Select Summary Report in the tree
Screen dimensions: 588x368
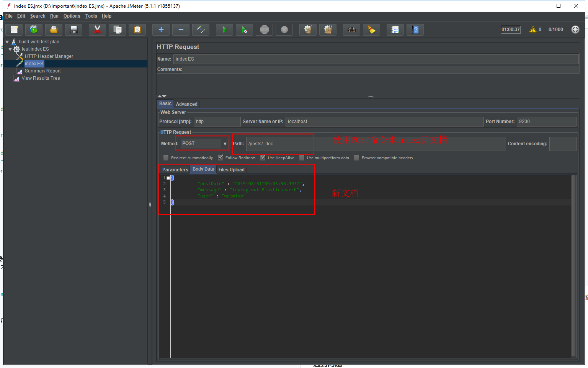point(42,71)
